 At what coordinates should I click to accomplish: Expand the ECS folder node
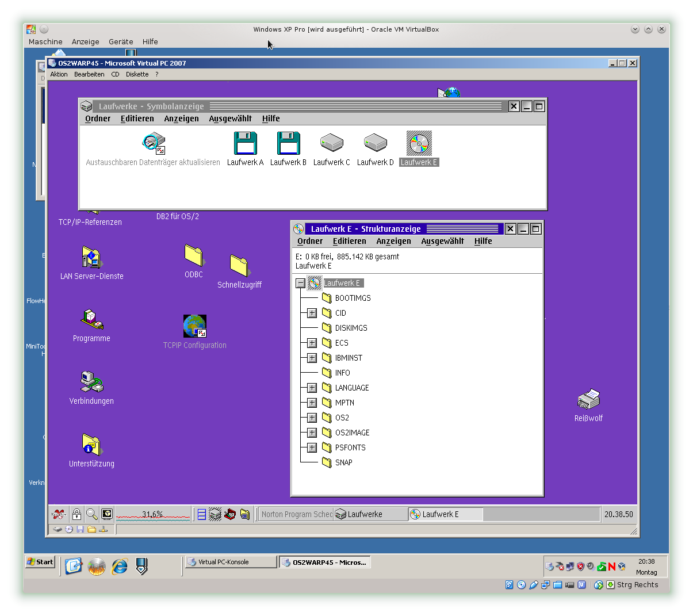[312, 343]
